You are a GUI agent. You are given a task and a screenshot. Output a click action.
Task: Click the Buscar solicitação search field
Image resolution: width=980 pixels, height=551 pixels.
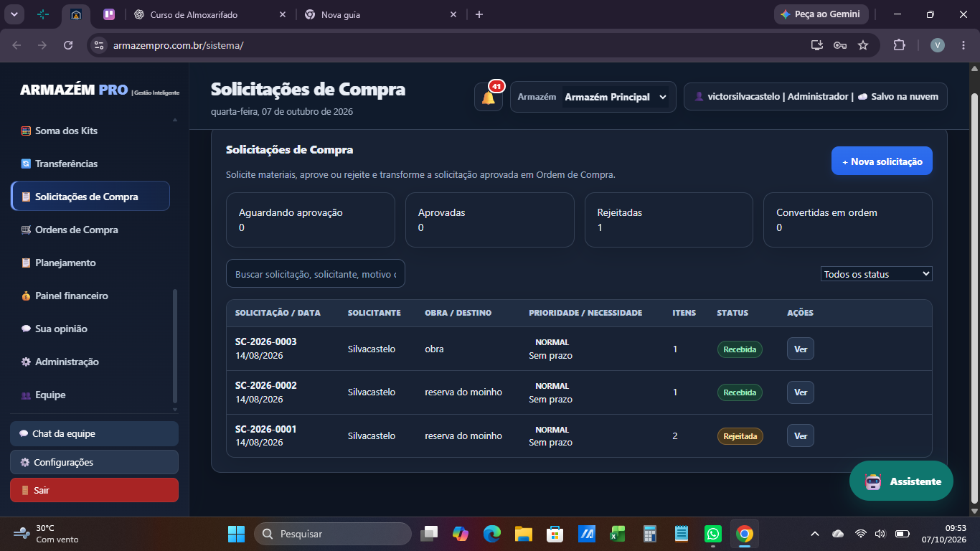(316, 274)
